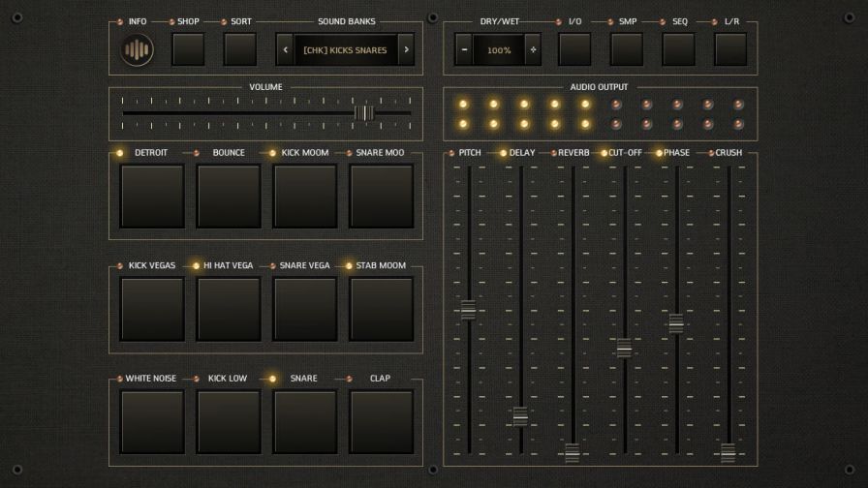Go to previous sound bank with left arrow
Image resolution: width=868 pixels, height=488 pixels.
click(x=285, y=50)
